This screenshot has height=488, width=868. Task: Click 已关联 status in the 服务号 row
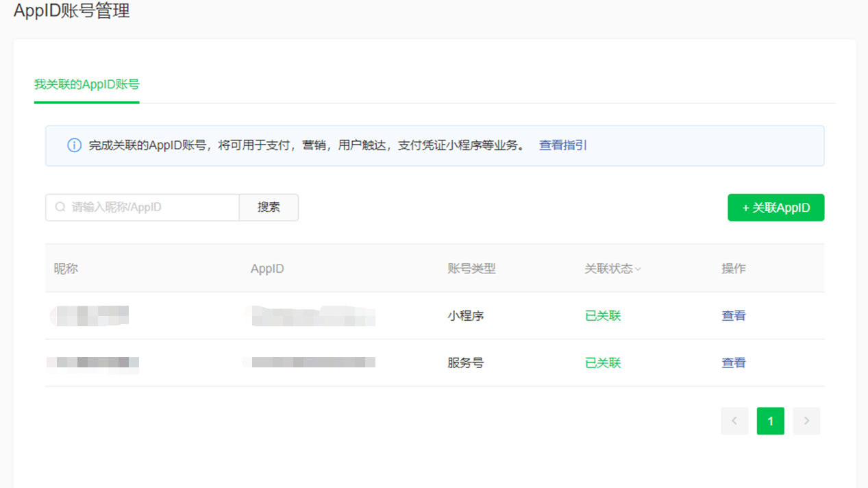point(603,363)
